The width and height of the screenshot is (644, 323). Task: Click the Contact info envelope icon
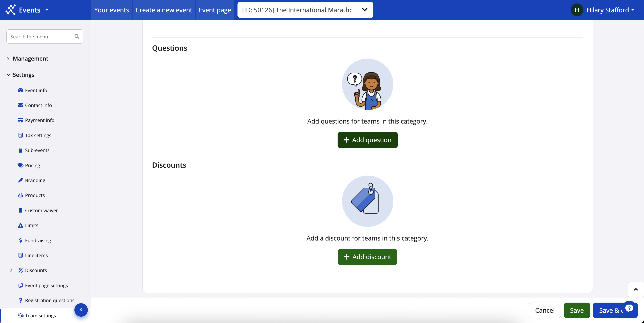pos(20,105)
